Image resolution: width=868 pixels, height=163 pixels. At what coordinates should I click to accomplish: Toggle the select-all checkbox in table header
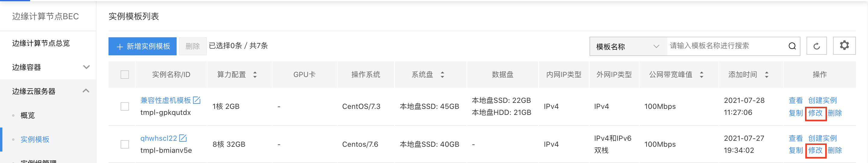click(125, 75)
